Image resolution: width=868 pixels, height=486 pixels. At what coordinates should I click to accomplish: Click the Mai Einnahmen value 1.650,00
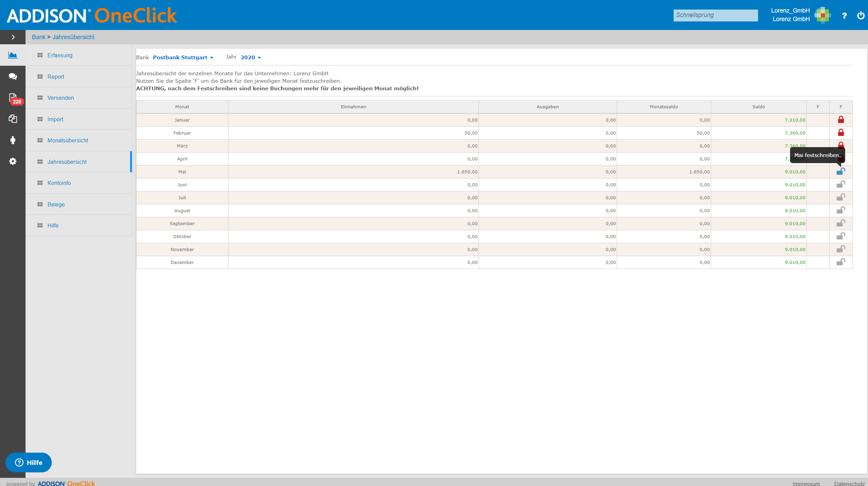point(467,172)
